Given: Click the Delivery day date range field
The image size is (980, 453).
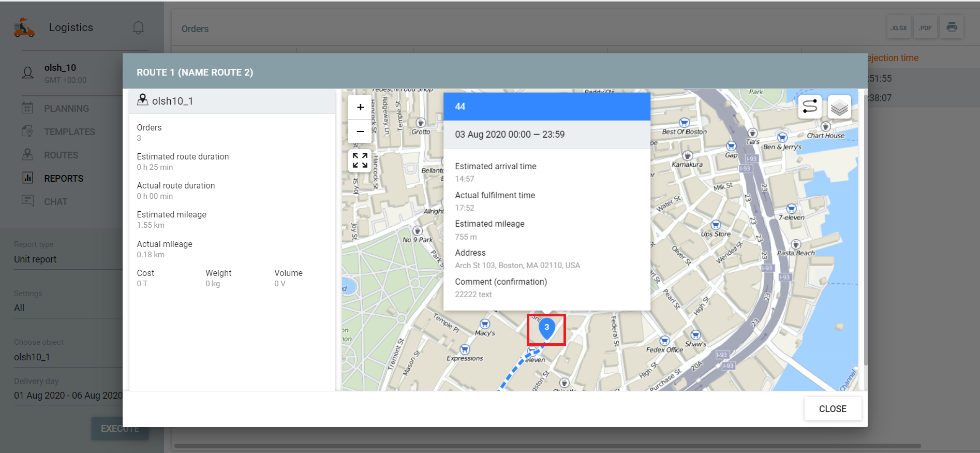Looking at the screenshot, I should coord(68,396).
